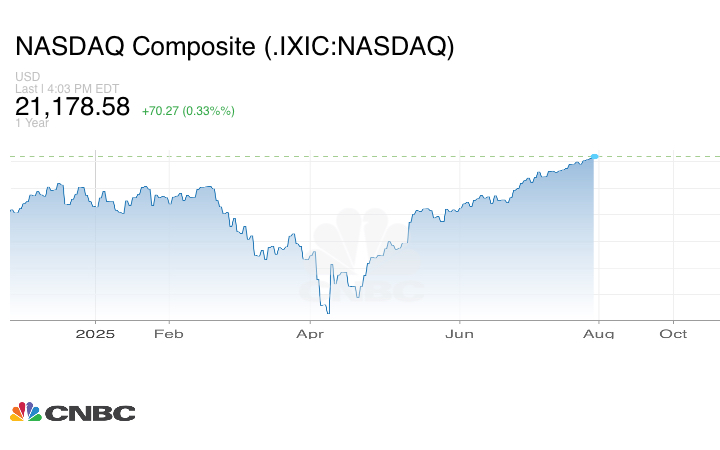Screen dimensions: 720x450
Task: Click the empty chart area above the Oct label
Action: (x=673, y=240)
